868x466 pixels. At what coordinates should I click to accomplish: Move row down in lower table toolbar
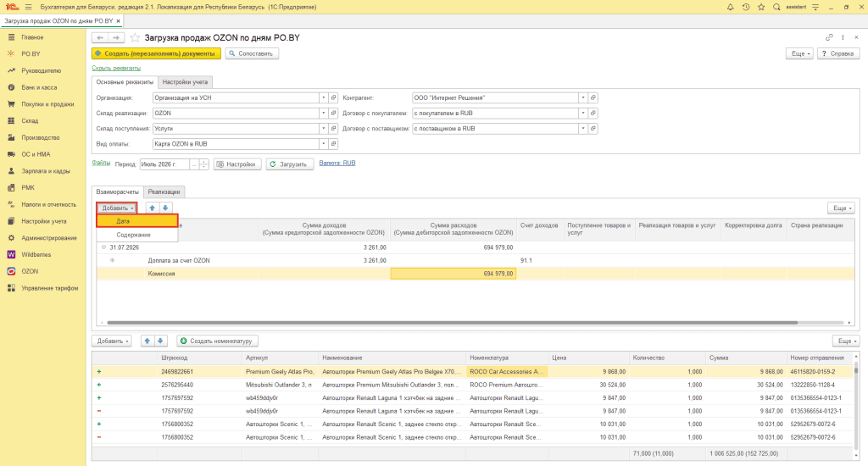(160, 341)
